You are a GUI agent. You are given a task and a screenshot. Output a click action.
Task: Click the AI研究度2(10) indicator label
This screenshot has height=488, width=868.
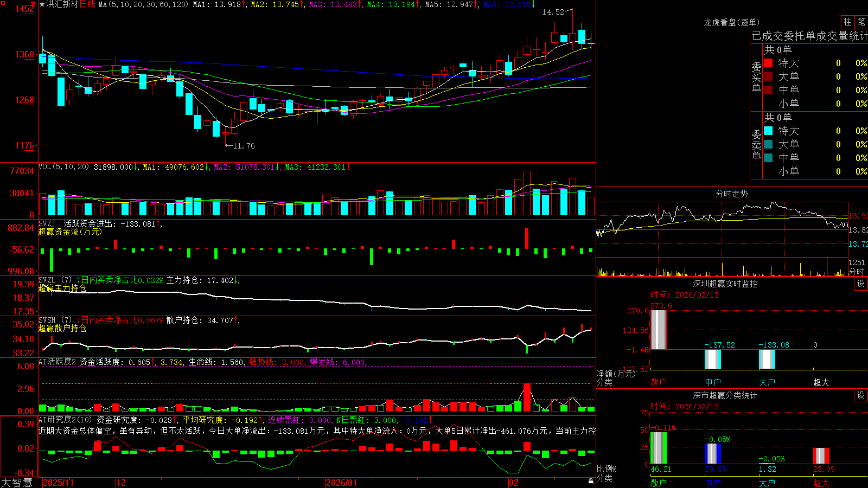pos(66,420)
